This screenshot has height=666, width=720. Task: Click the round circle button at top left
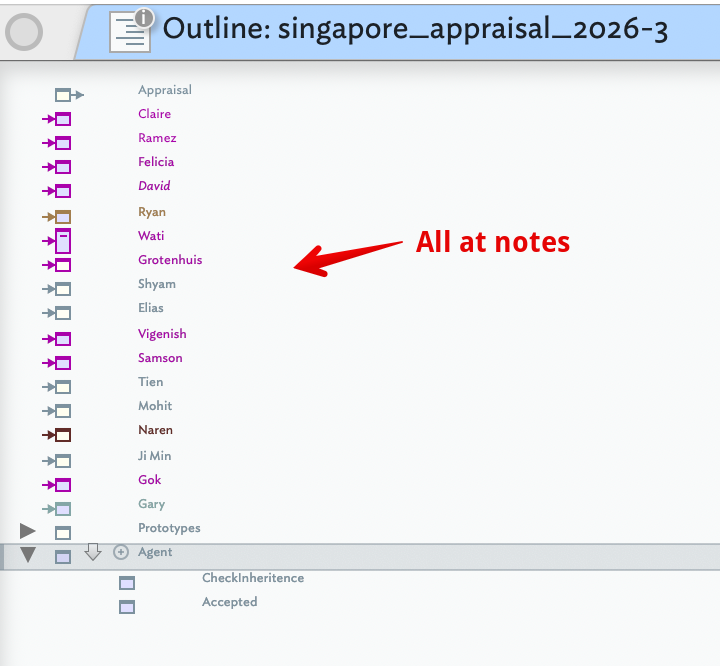[23, 33]
